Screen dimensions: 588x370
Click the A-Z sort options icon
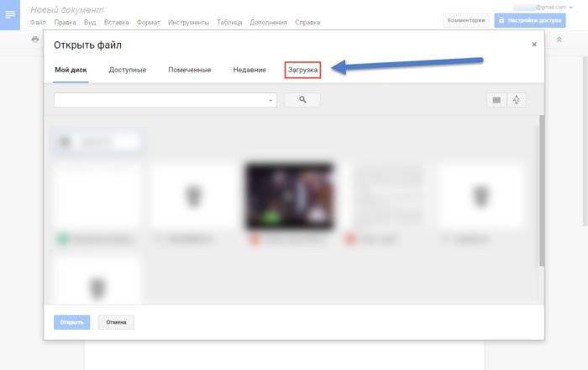pos(517,100)
